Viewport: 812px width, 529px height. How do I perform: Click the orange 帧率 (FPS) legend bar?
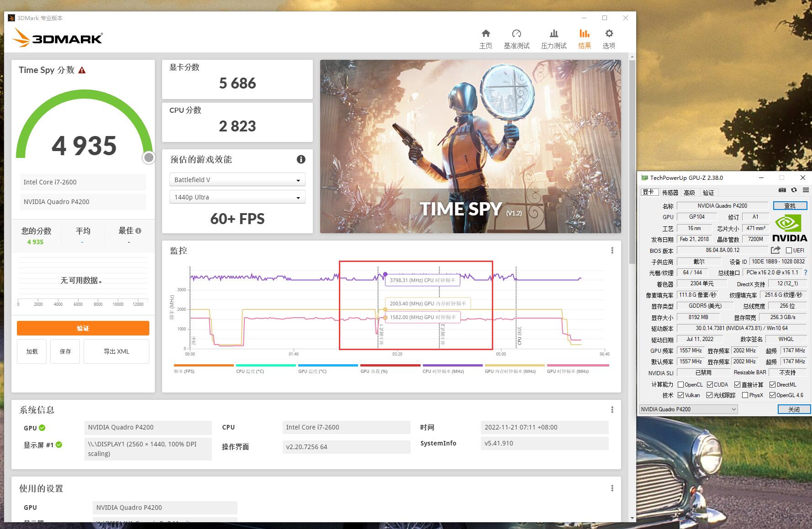pos(204,366)
